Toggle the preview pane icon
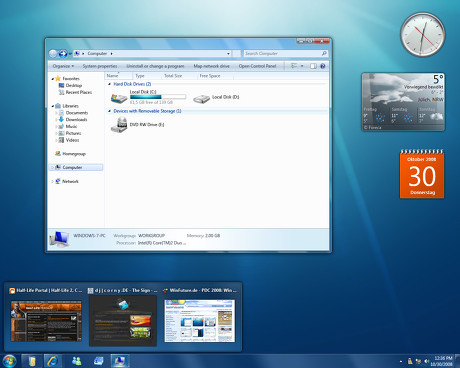Viewport: 460px width, 368px height. pos(313,66)
